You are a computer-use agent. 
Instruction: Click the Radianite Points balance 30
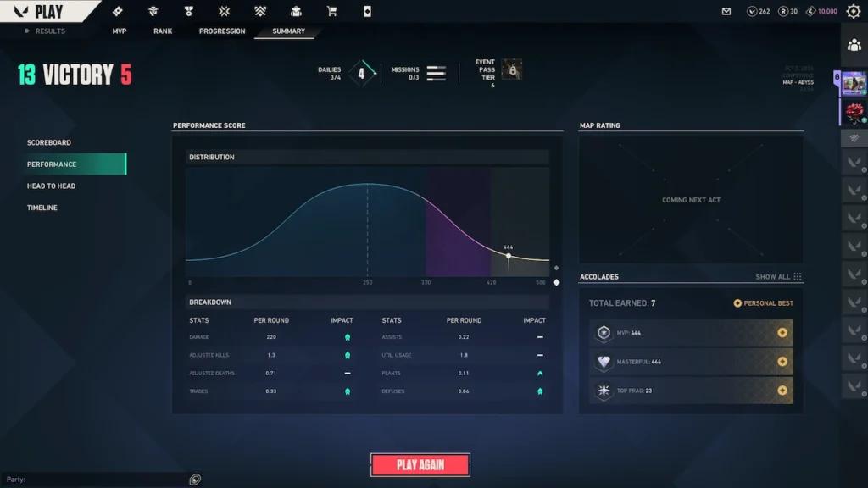point(788,11)
